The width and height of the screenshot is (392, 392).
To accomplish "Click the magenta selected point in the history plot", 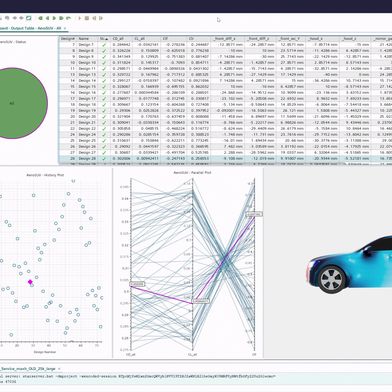I will point(30,282).
